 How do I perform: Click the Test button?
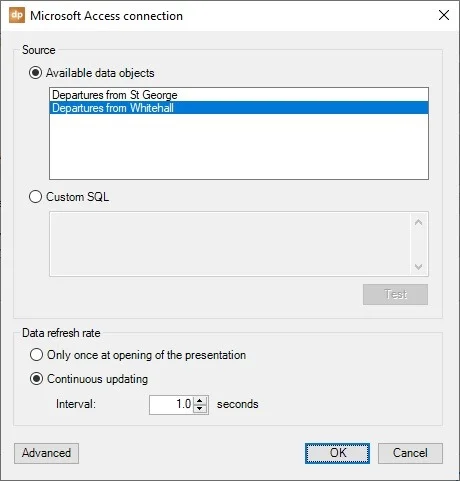point(395,294)
